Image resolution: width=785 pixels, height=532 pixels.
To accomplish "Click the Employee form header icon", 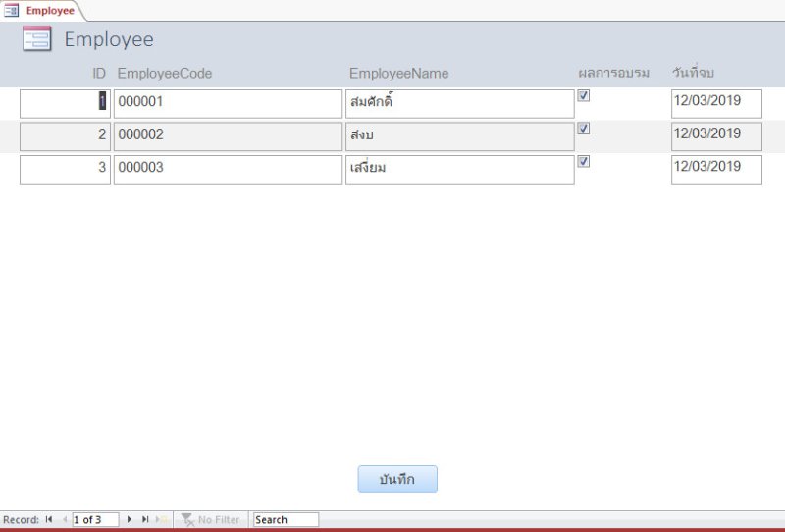I will (x=36, y=39).
